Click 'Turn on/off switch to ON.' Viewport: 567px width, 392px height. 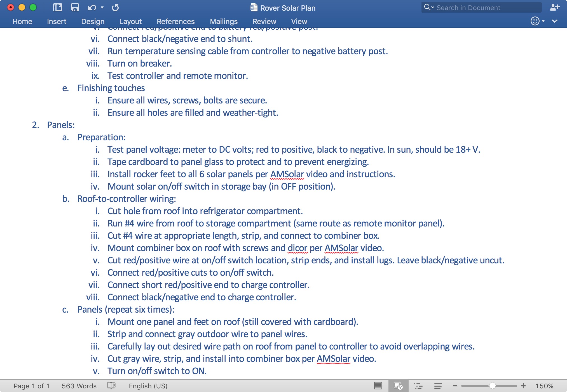click(x=157, y=371)
